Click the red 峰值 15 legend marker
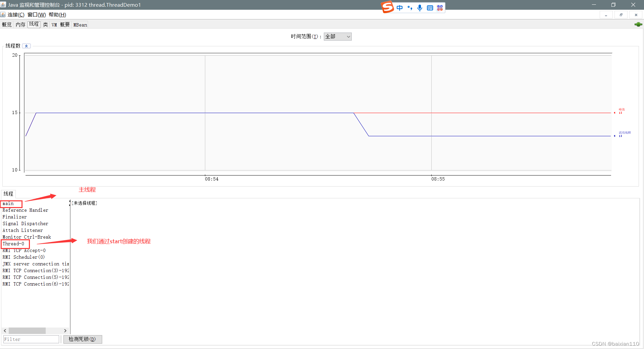 tap(620, 111)
